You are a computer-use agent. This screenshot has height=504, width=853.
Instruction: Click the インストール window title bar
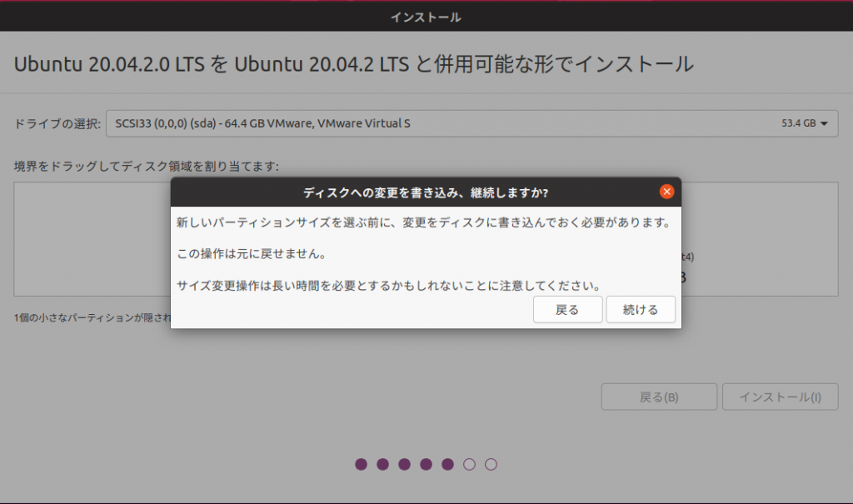click(426, 17)
